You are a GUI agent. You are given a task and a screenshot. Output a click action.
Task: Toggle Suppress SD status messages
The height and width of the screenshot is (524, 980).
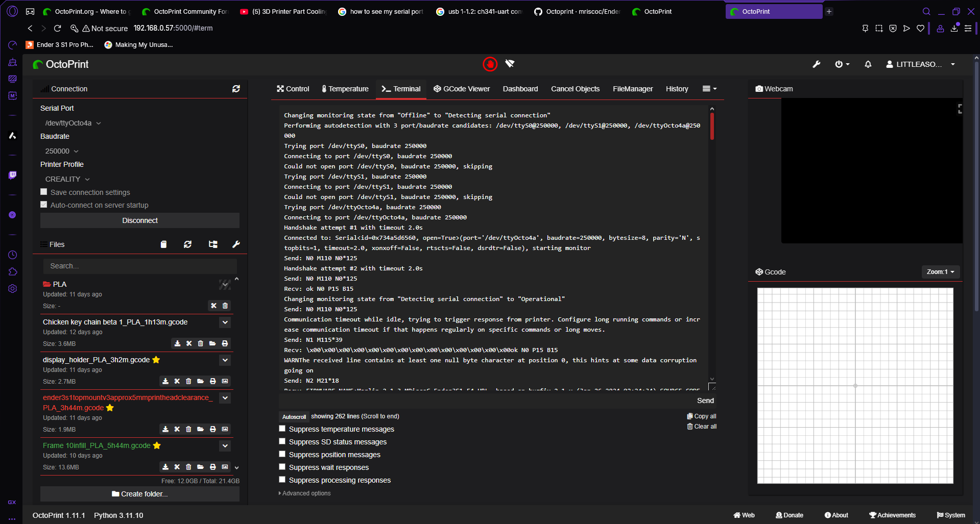[282, 441]
